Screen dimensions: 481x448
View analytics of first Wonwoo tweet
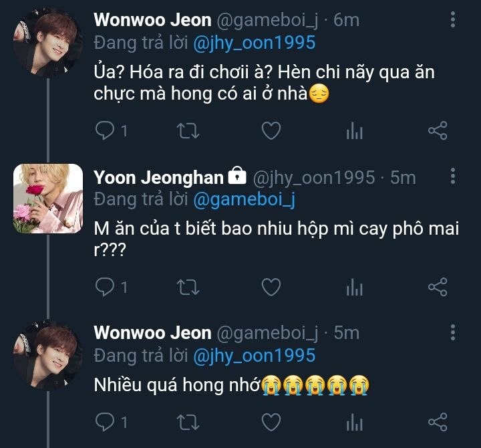click(354, 131)
